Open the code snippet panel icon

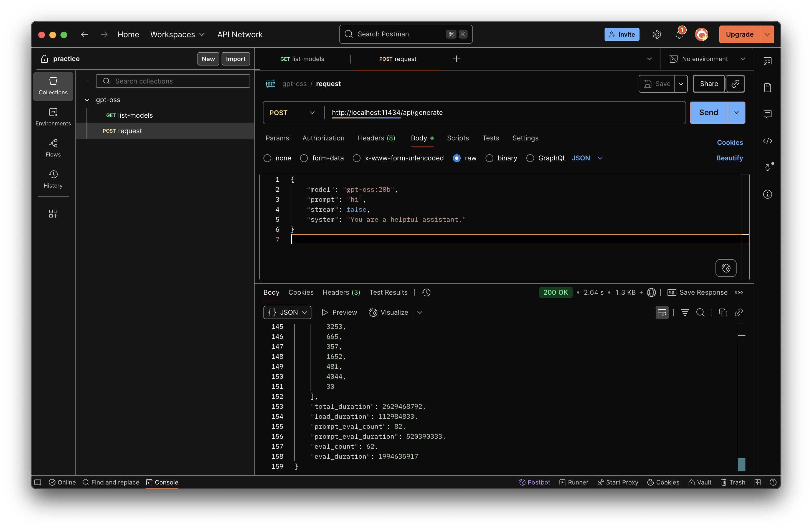coord(767,141)
